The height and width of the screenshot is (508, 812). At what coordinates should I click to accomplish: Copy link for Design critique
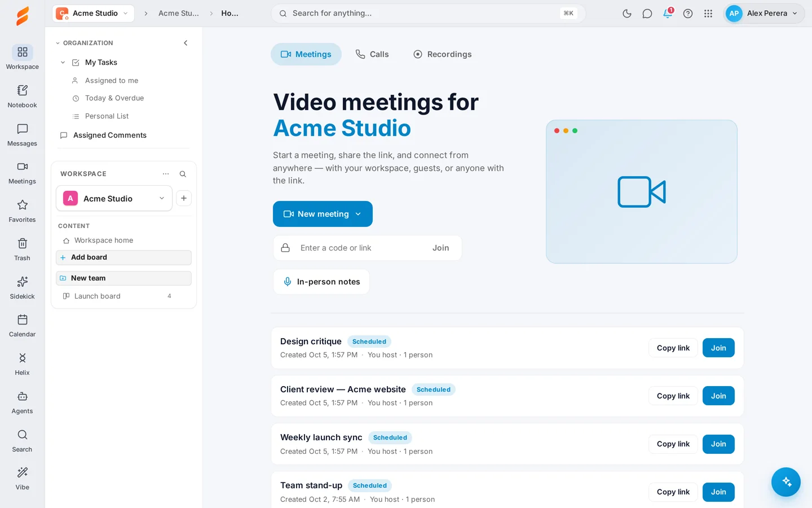coord(673,348)
